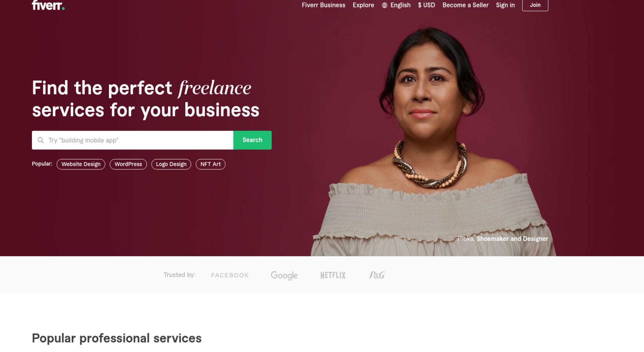This screenshot has width=644, height=352.
Task: Click the Become a Seller link
Action: point(465,5)
